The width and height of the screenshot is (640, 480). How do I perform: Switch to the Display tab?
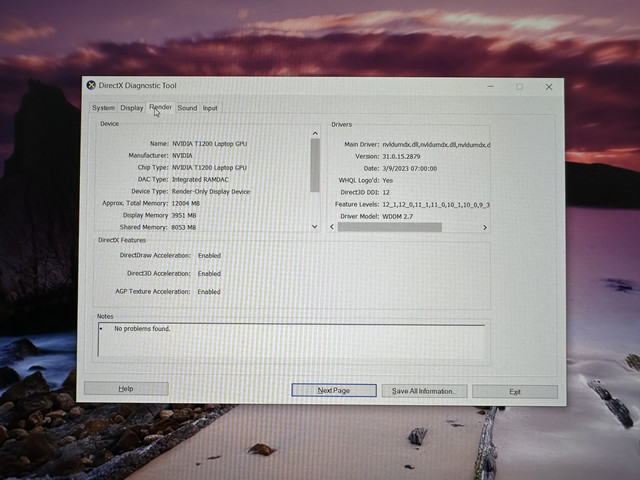pyautogui.click(x=131, y=108)
